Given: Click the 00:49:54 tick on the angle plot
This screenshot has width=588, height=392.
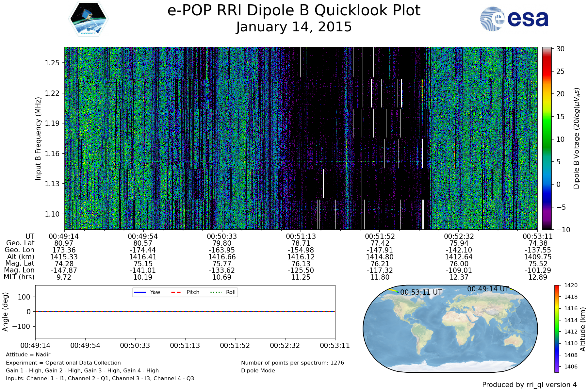Looking at the screenshot, I should click(85, 345).
